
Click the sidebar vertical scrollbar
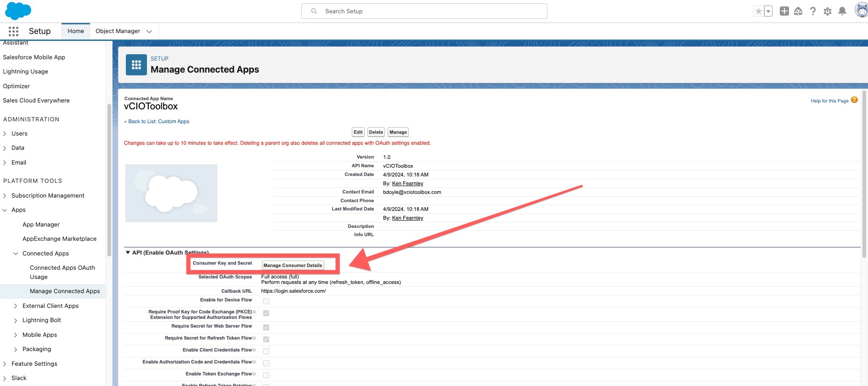pyautogui.click(x=109, y=180)
